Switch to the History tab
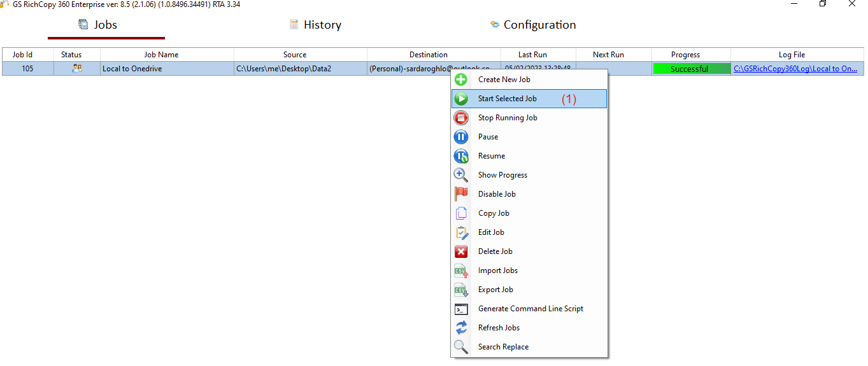This screenshot has height=366, width=868. 315,25
